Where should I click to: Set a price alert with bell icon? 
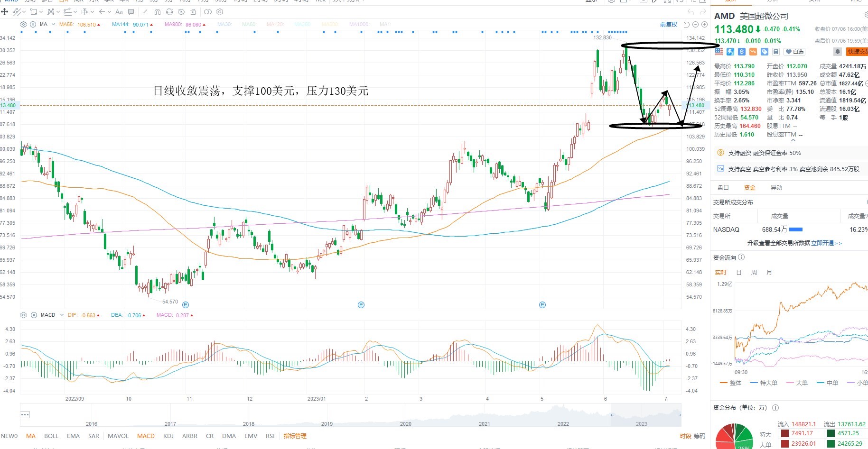[x=838, y=51]
